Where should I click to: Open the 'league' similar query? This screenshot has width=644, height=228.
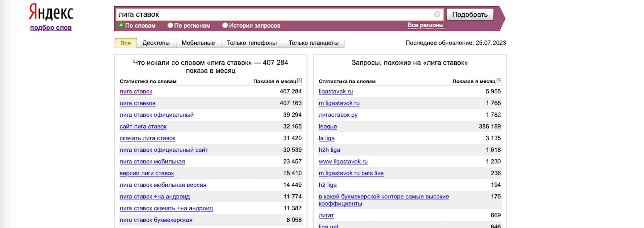click(328, 127)
